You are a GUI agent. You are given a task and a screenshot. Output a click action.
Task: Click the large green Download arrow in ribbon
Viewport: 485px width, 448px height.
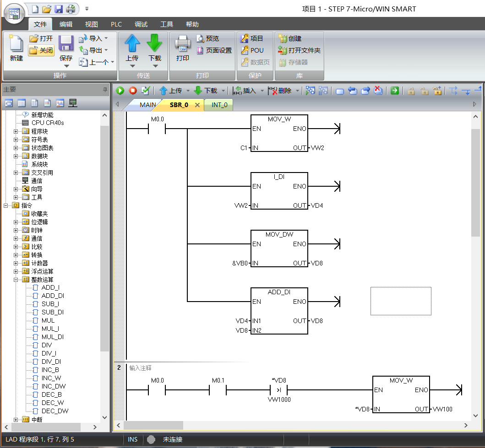[x=155, y=43]
